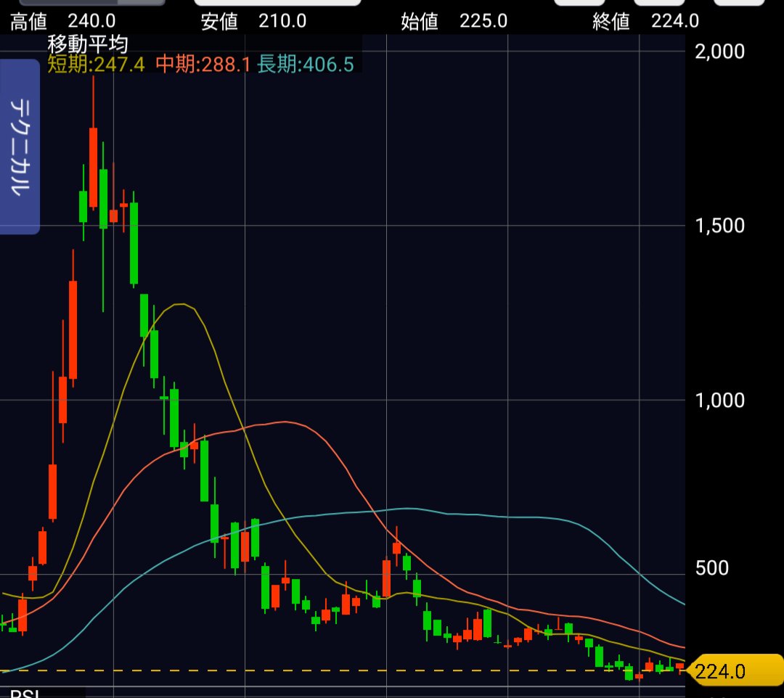Select the 短期:247.4 moving average label
The height and width of the screenshot is (698, 784).
tap(96, 65)
